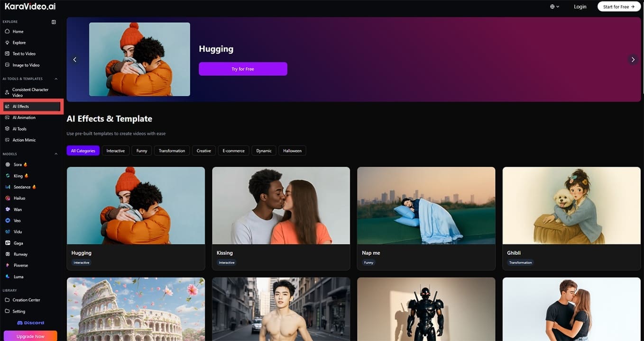This screenshot has width=644, height=341.
Task: Select the Halloween category tab
Action: tap(292, 150)
